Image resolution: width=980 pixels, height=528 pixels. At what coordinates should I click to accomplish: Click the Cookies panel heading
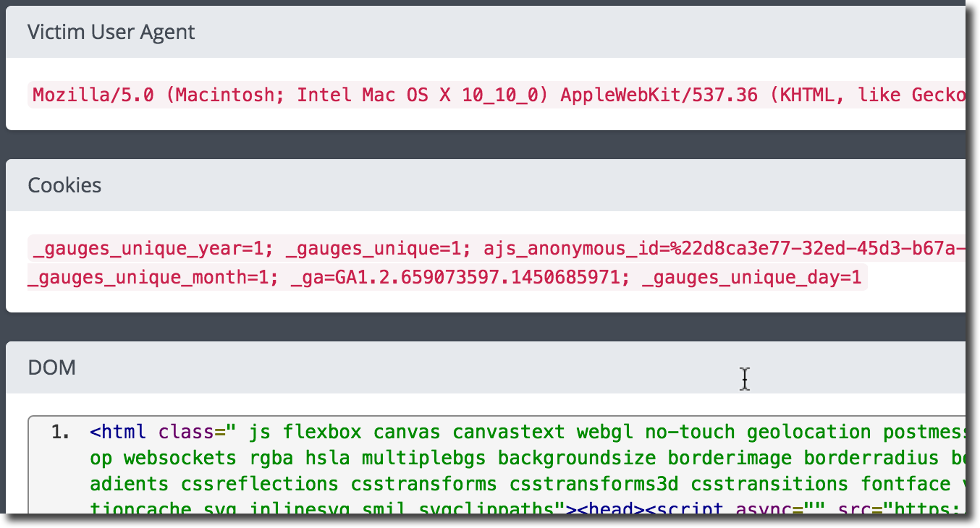click(64, 186)
